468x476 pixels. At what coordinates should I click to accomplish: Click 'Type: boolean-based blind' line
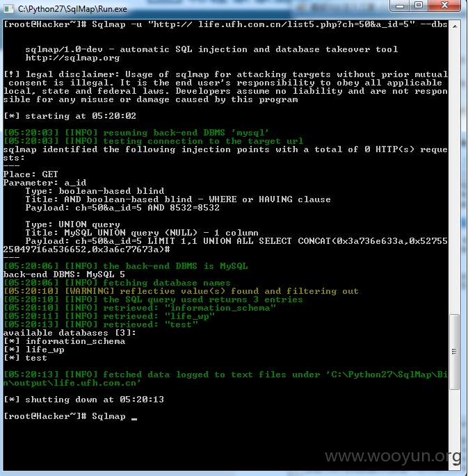point(95,191)
